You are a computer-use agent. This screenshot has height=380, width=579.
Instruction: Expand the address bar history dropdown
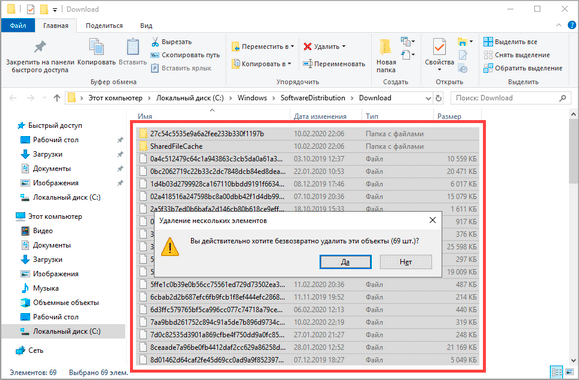pos(428,98)
